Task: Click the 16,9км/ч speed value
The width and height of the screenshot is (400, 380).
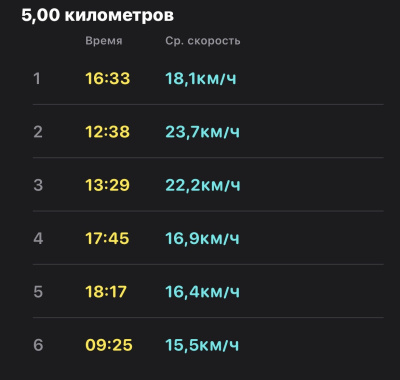Action: tap(203, 238)
